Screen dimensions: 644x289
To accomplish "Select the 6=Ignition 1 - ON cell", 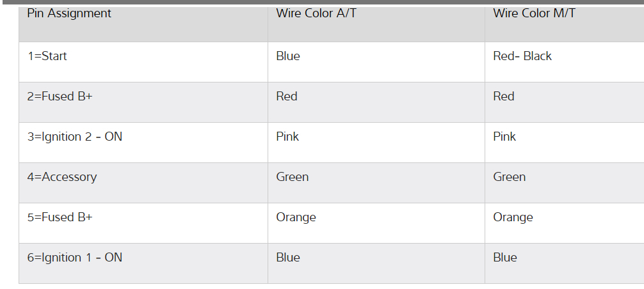I will click(x=74, y=258).
